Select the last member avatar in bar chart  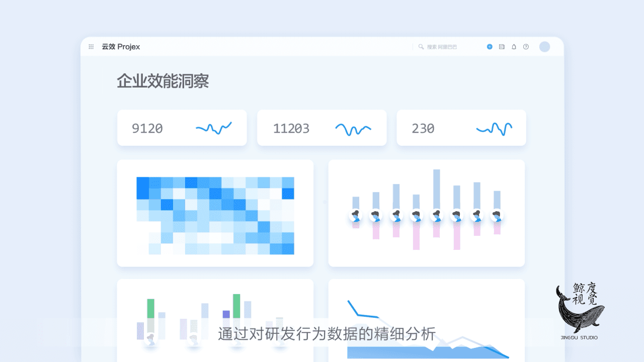497,216
